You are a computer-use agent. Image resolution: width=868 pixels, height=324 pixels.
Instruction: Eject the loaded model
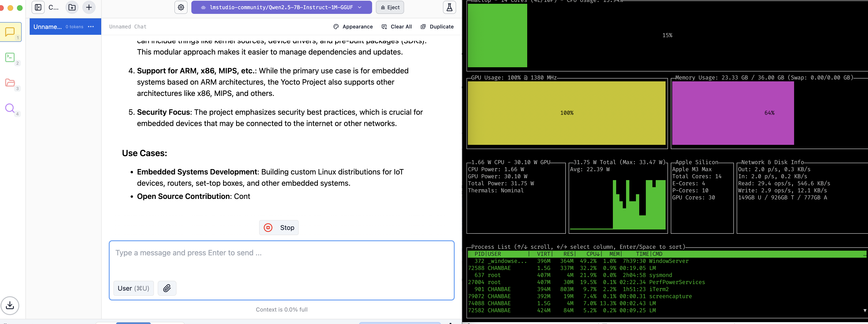pyautogui.click(x=390, y=7)
